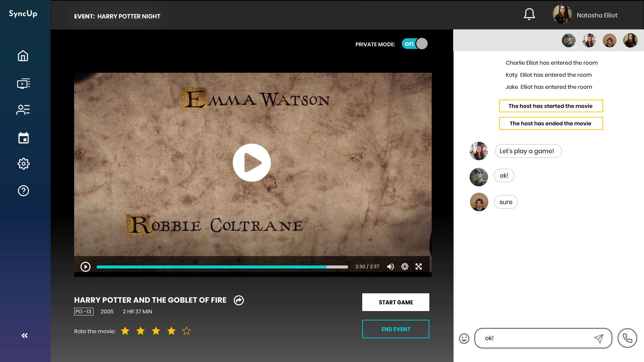Click "Charlie Elliot has entered the room"
The image size is (644, 362).
point(551,63)
